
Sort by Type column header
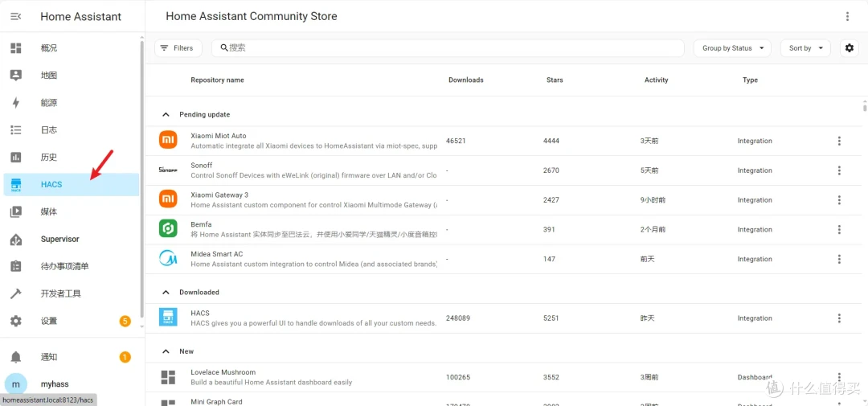click(x=750, y=80)
